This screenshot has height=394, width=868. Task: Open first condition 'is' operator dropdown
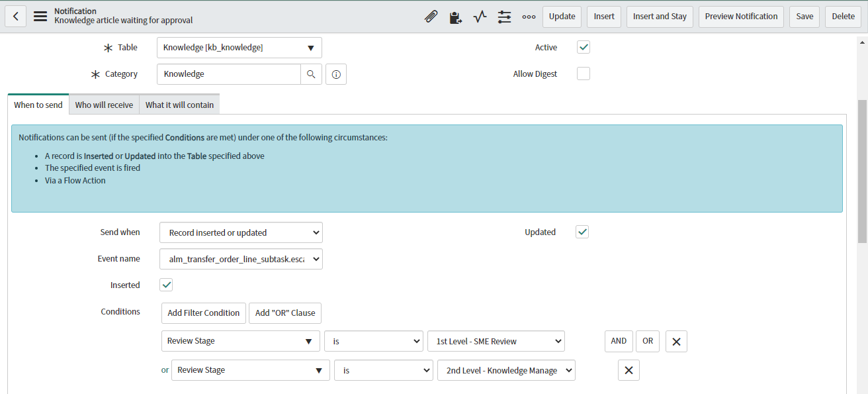point(374,341)
